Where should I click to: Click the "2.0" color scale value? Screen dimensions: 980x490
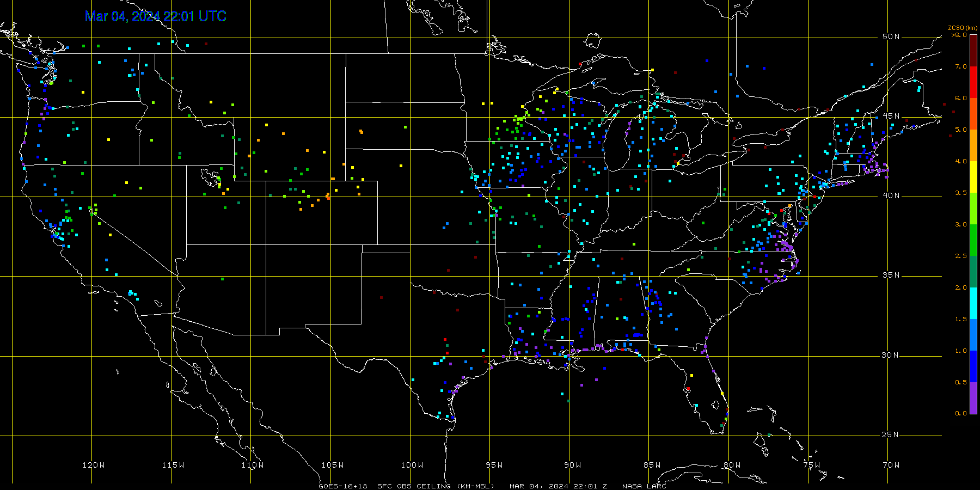[x=961, y=287]
